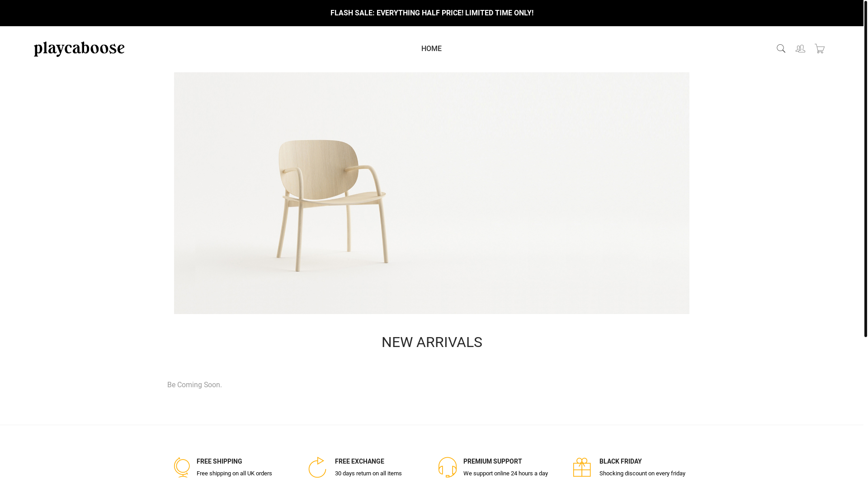The height and width of the screenshot is (488, 868).
Task: Click the FREE EXCHANGE title text
Action: (359, 461)
